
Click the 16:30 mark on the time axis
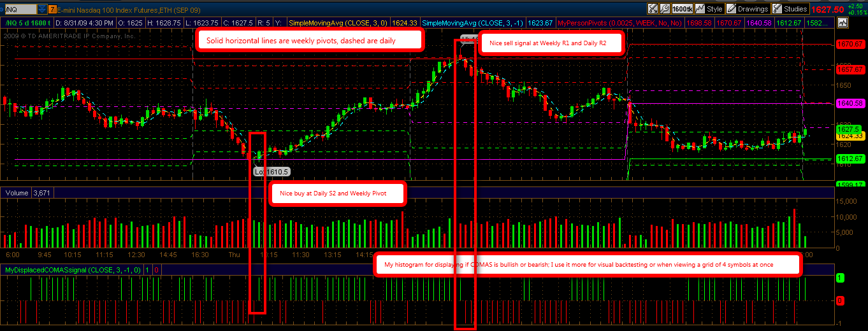pyautogui.click(x=201, y=254)
